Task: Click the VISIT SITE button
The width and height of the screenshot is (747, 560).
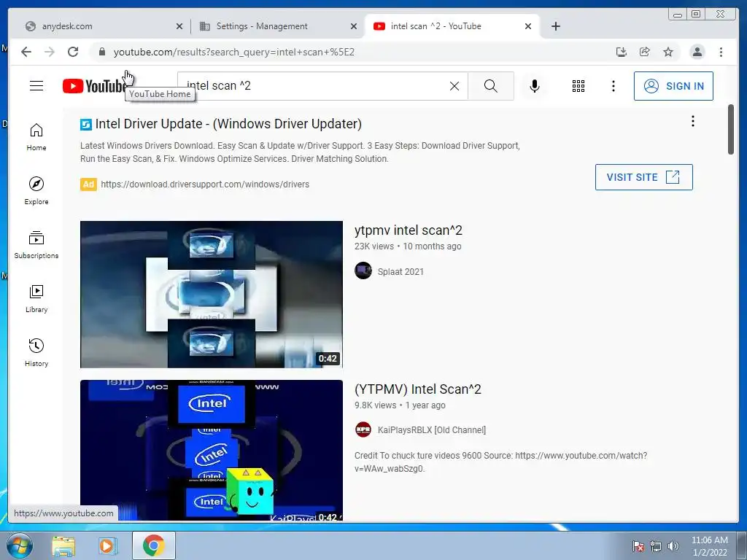Action: point(643,177)
